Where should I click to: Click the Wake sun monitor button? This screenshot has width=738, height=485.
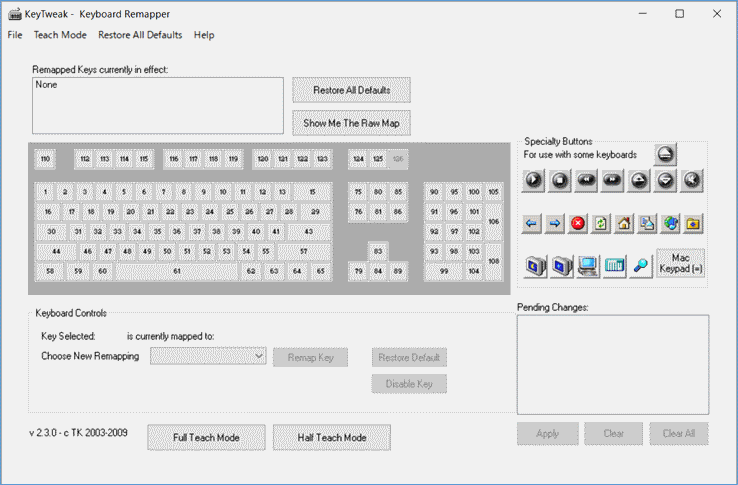(562, 266)
